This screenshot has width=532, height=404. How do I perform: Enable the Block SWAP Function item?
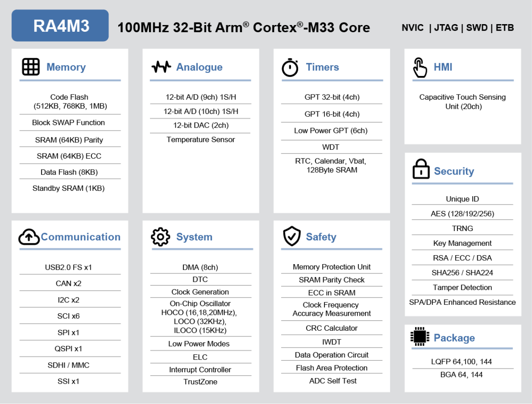click(x=69, y=123)
